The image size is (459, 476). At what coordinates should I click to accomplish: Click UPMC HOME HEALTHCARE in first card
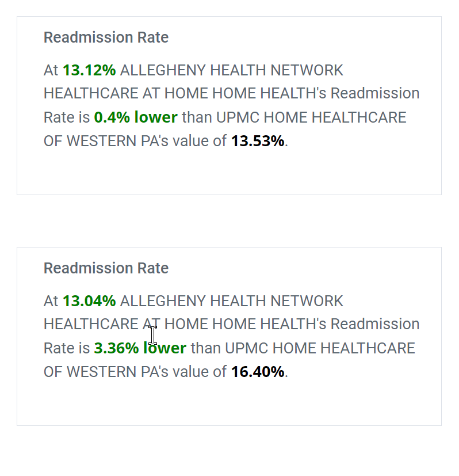tap(311, 117)
